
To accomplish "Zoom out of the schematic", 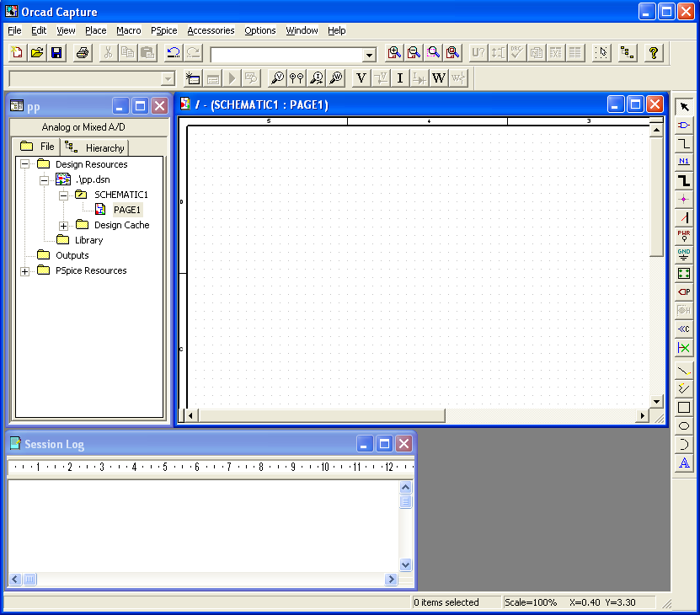I will pos(414,53).
